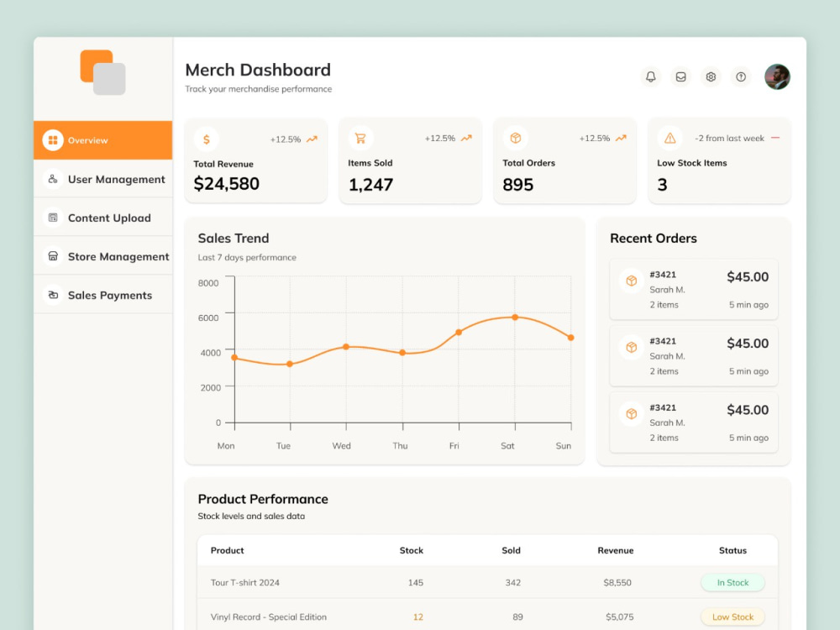Click minus icon on Low Stock card
Viewport: 840px width, 630px height.
pos(775,139)
